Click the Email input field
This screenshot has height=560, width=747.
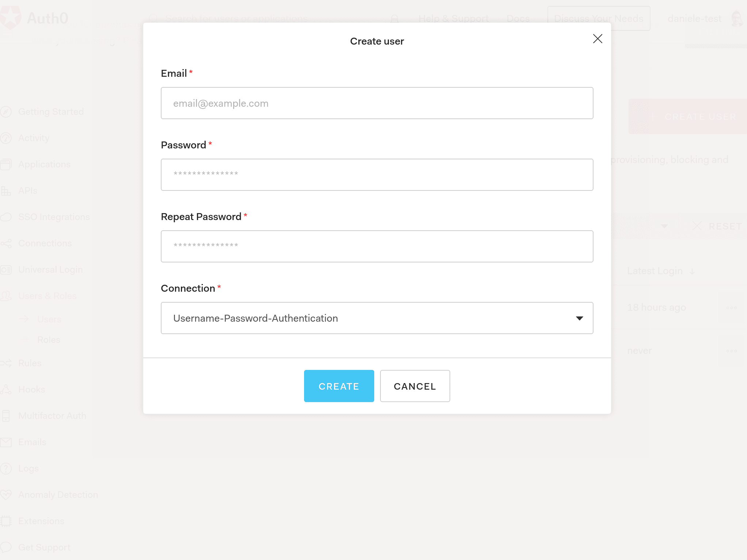(377, 103)
